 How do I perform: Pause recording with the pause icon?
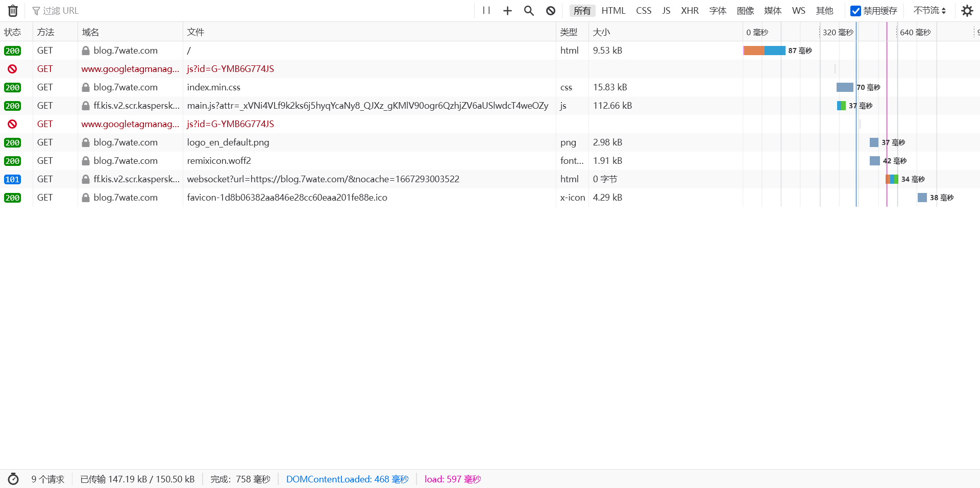[x=486, y=11]
